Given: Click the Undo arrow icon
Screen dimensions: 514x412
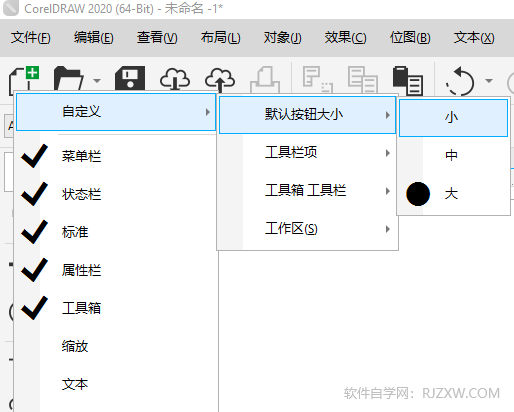Looking at the screenshot, I should tap(460, 81).
